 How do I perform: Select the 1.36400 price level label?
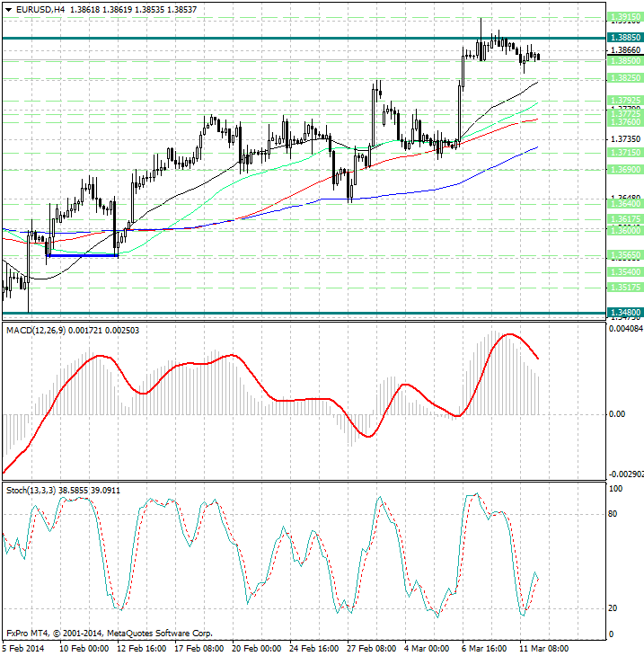coord(625,204)
